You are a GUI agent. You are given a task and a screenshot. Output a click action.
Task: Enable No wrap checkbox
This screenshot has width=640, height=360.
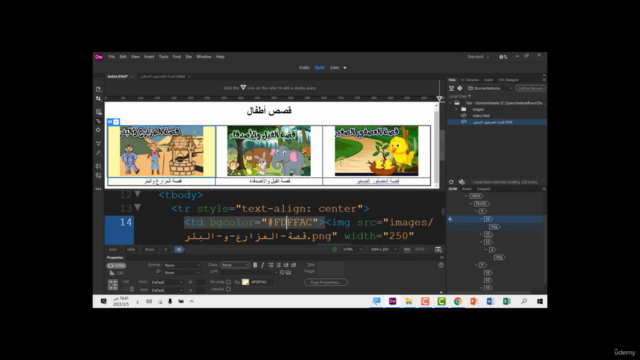coord(228,282)
